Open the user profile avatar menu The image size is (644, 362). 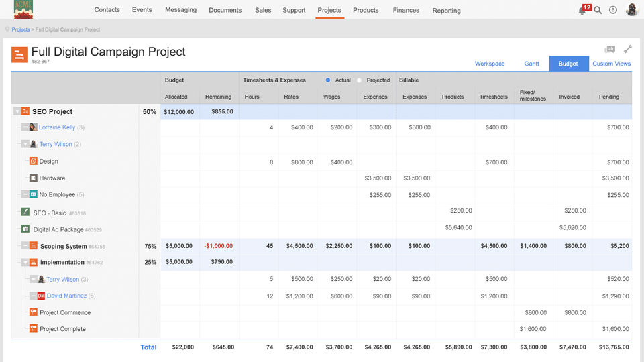point(632,10)
